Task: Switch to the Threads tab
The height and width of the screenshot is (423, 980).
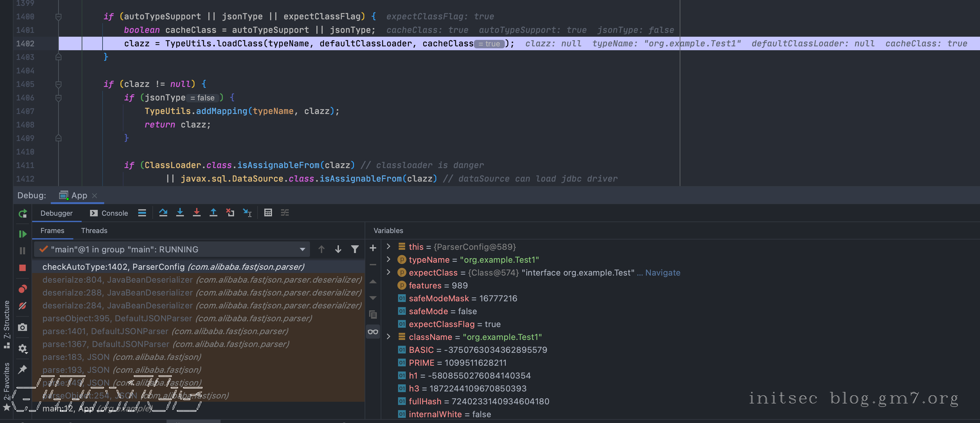Action: click(94, 230)
